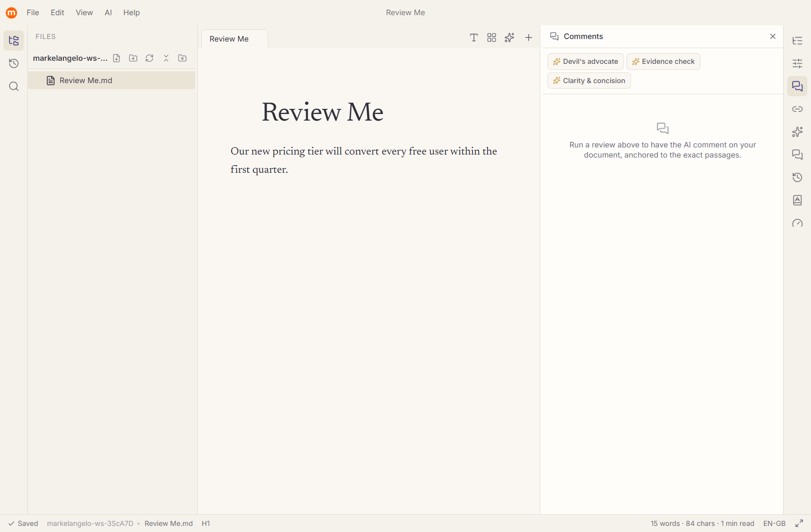Select Review Me.md in the file tree

tap(112, 81)
